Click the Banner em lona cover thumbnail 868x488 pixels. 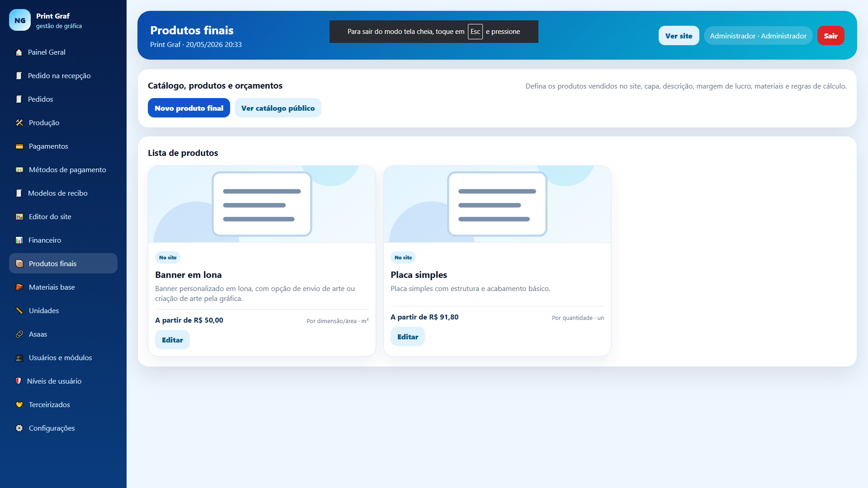point(262,204)
